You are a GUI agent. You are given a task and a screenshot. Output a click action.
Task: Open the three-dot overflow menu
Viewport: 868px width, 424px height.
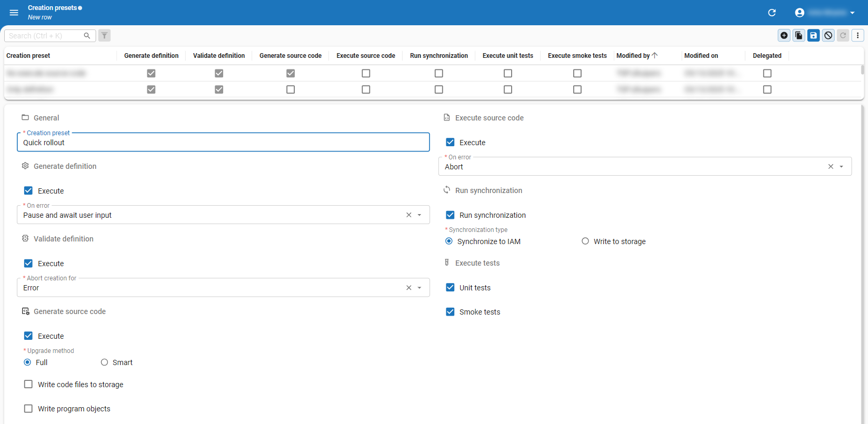click(858, 35)
